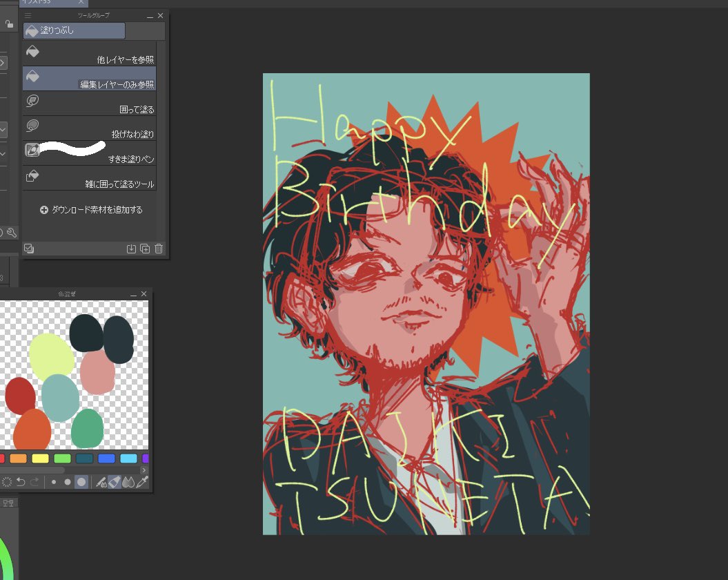Select the 編集レイヤーのみ参照 fill sub tool
Viewport: 728px width, 580px height.
[x=90, y=78]
